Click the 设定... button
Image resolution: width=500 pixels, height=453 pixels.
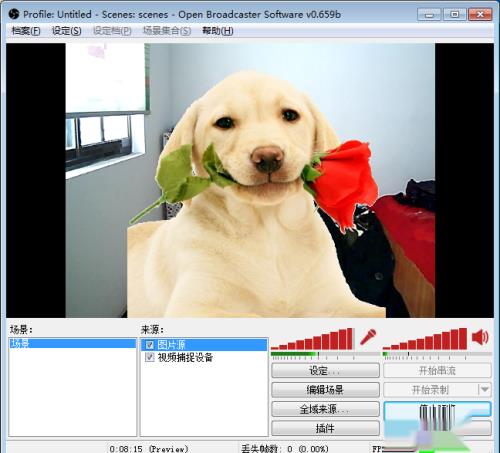325,370
